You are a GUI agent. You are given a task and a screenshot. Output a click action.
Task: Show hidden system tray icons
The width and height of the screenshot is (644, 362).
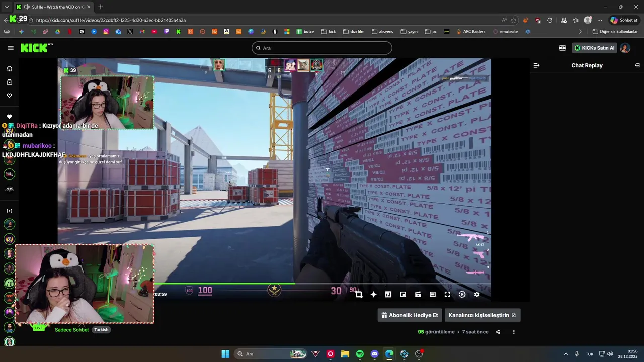pos(566,354)
